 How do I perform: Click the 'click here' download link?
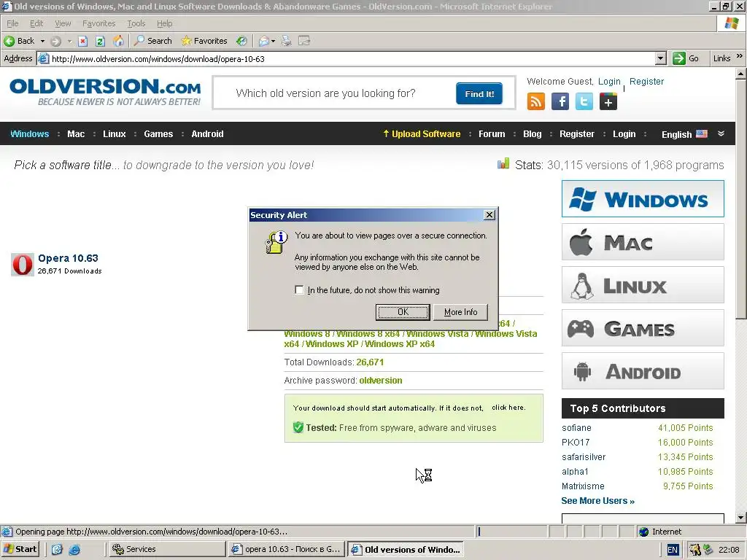pos(508,408)
